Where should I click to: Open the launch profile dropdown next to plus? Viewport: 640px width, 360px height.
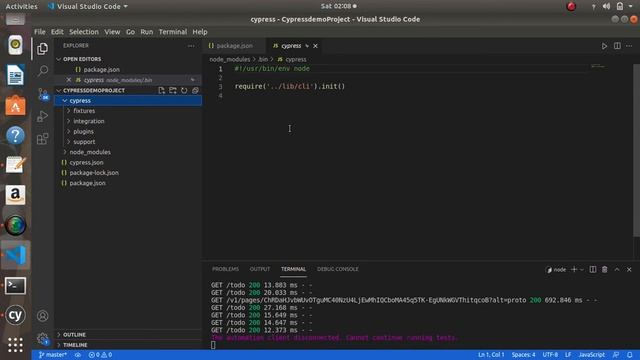582,269
